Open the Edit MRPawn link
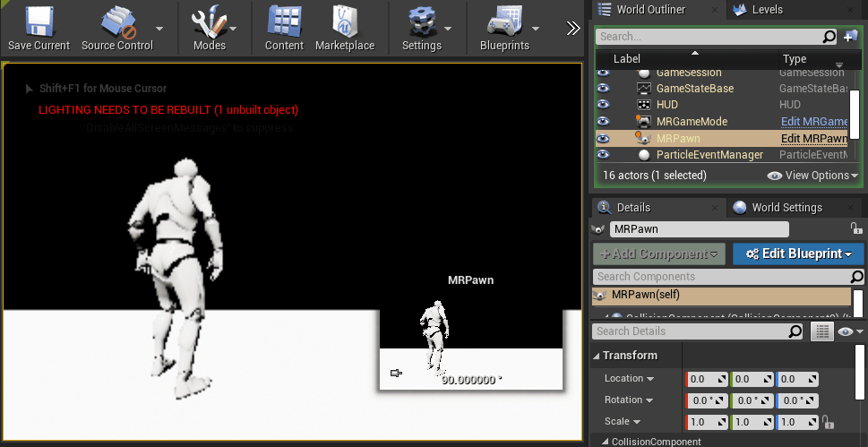Screen dimensions: 868x447 click(813, 139)
